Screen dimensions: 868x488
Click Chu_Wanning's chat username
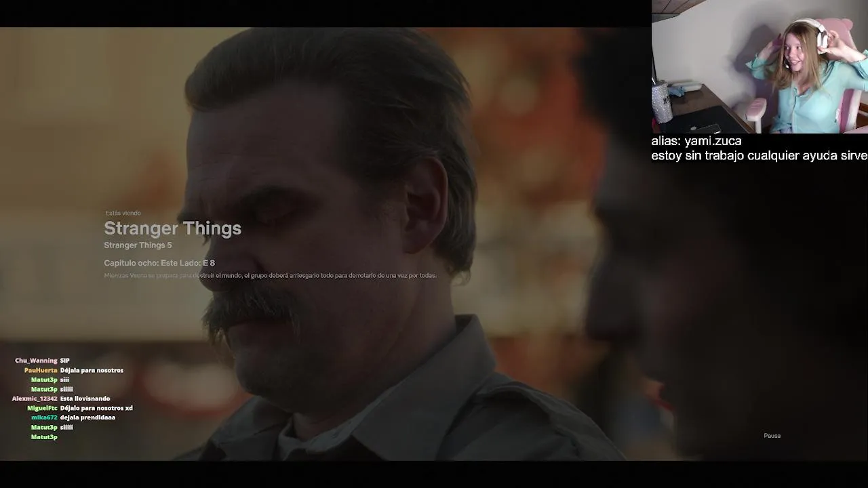click(x=36, y=361)
